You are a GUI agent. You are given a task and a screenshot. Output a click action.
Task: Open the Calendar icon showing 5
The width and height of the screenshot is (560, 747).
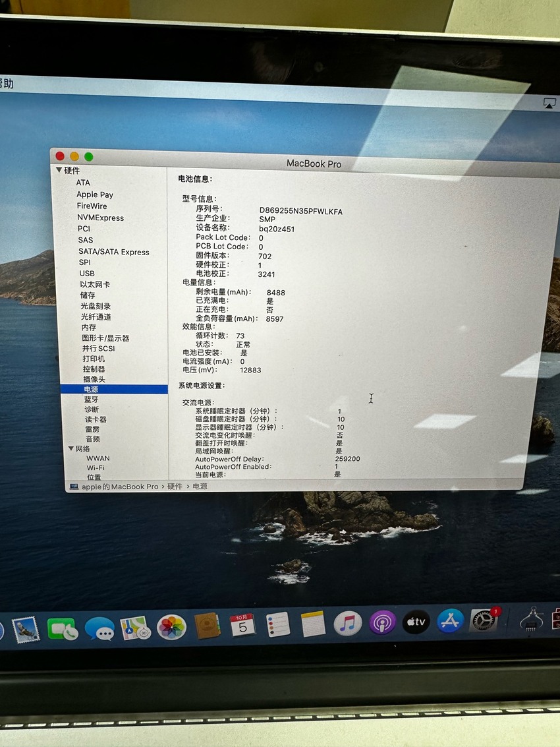242,625
